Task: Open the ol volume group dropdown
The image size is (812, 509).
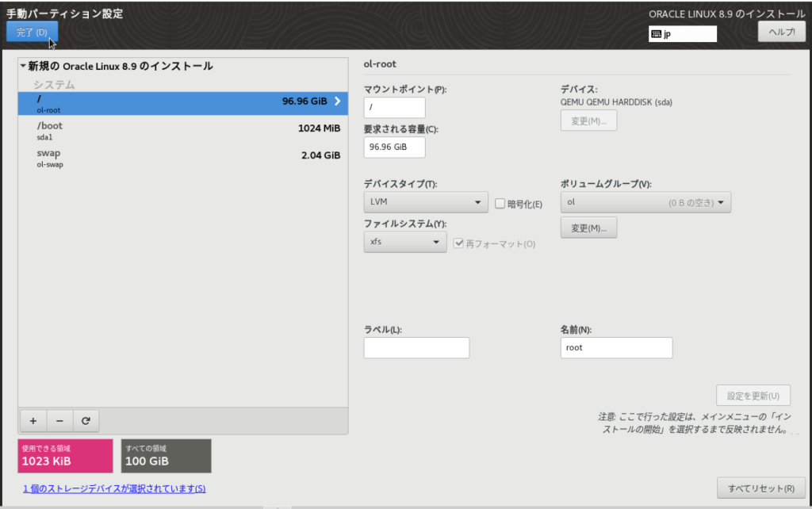Action: 645,202
